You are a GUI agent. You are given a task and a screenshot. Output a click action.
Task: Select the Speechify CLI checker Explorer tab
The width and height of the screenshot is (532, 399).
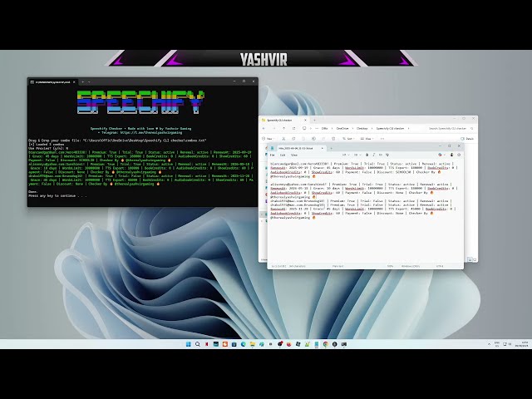283,120
